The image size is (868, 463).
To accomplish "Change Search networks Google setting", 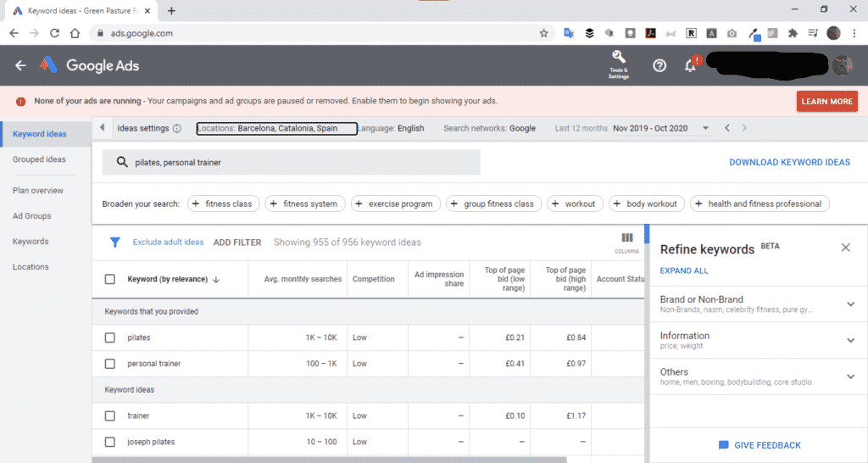I will tap(489, 128).
